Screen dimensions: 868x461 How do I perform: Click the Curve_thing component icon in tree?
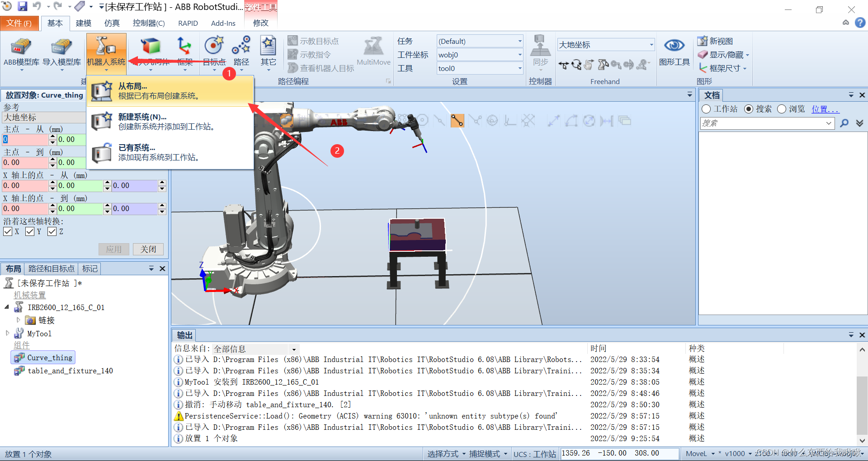tap(19, 358)
